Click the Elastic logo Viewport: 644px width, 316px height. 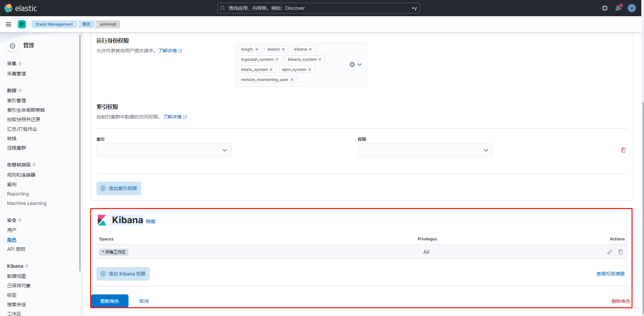(x=21, y=8)
